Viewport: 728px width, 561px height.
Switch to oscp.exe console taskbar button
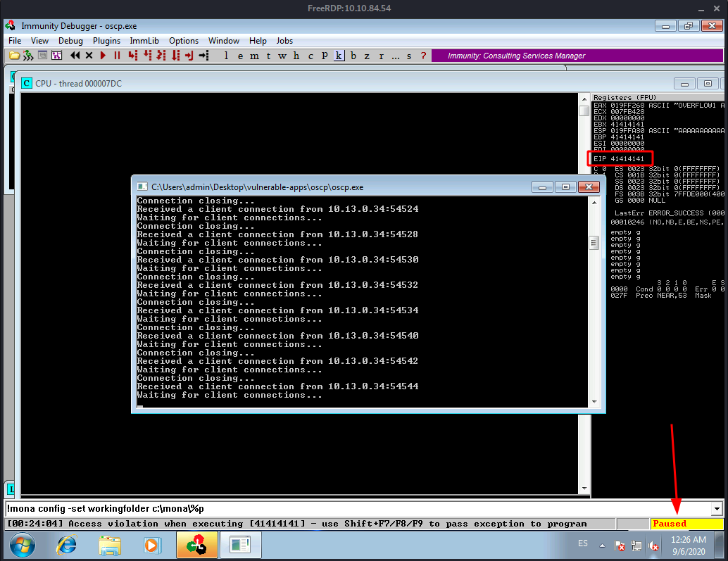[240, 545]
